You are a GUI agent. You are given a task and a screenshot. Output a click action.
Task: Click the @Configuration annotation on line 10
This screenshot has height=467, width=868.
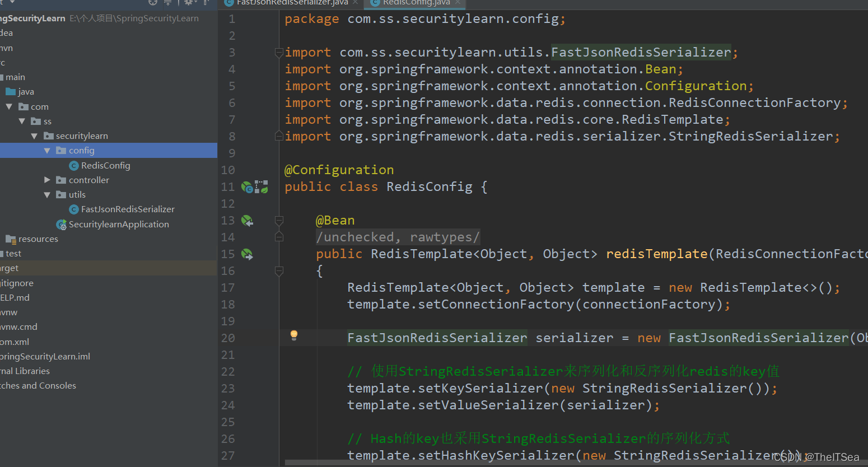(339, 170)
